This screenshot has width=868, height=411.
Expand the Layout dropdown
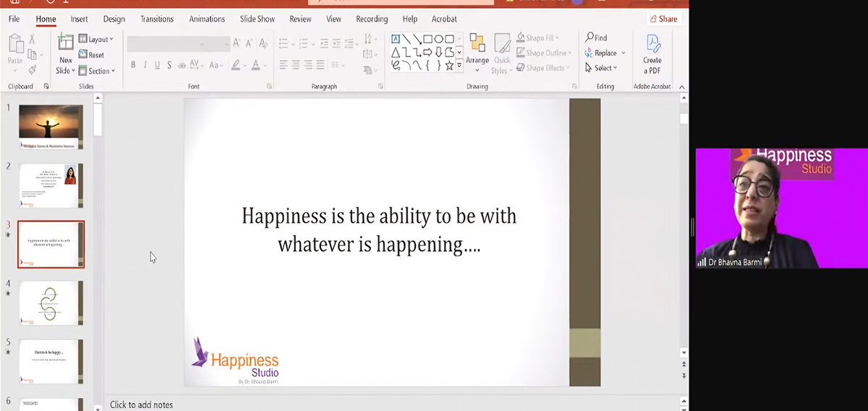click(x=95, y=39)
